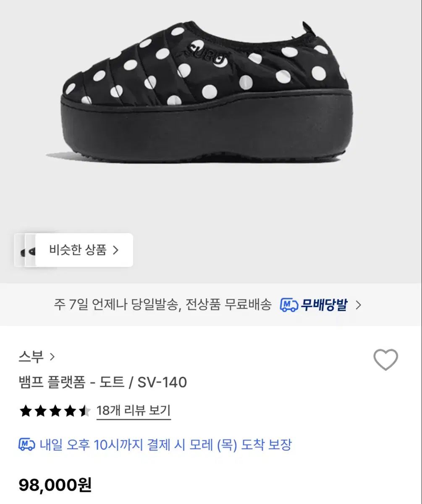Click the first filled rating star
This screenshot has height=504, width=422.
point(26,411)
